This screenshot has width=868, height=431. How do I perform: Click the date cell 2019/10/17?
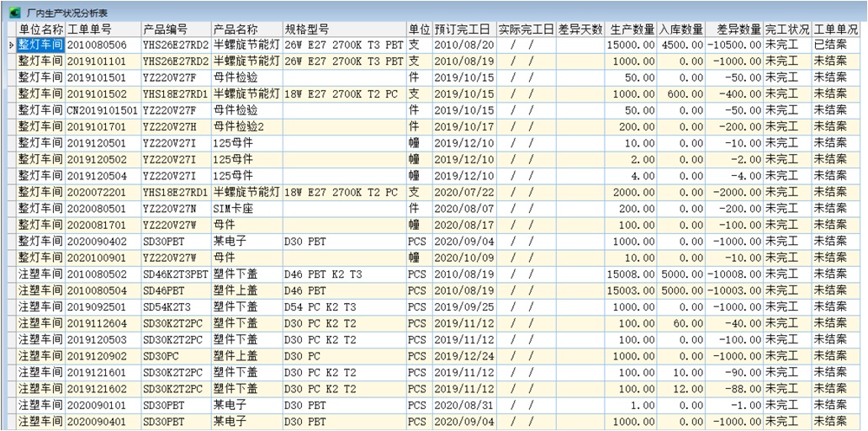point(463,127)
